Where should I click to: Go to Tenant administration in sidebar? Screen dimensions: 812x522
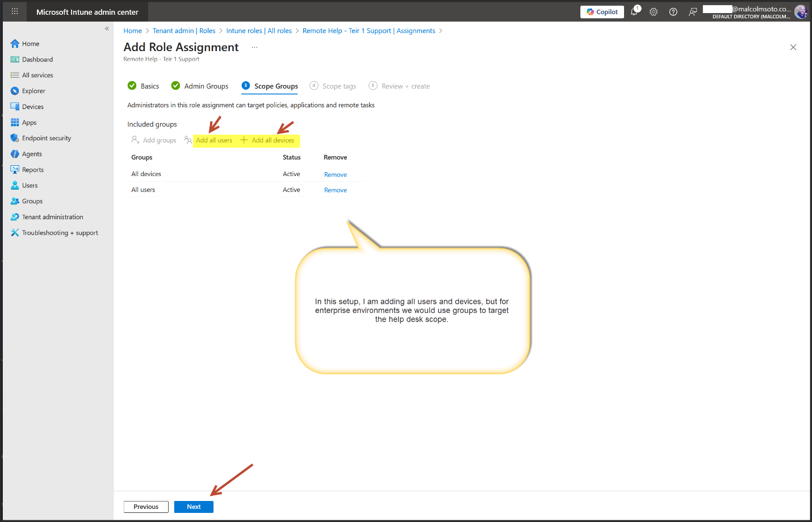(x=52, y=217)
